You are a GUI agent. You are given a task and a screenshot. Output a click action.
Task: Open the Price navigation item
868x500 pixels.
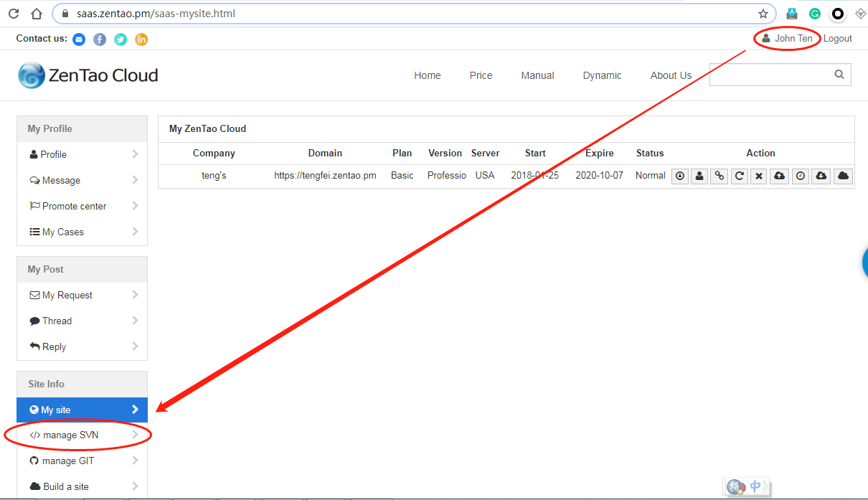tap(481, 75)
